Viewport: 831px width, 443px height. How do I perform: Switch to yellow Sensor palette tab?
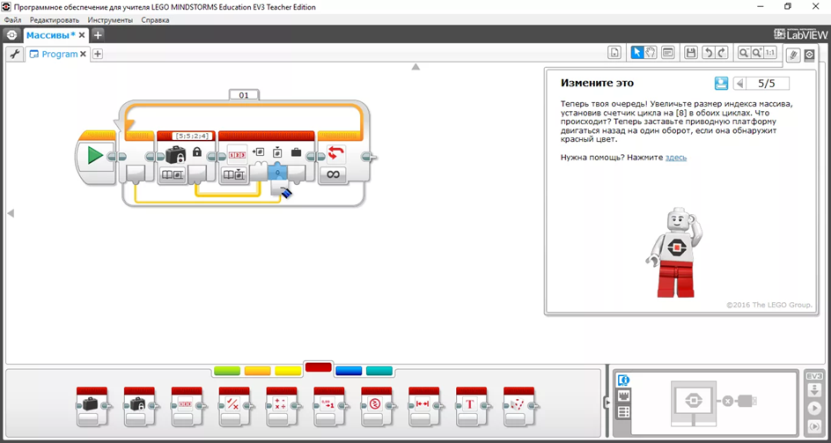pyautogui.click(x=288, y=371)
